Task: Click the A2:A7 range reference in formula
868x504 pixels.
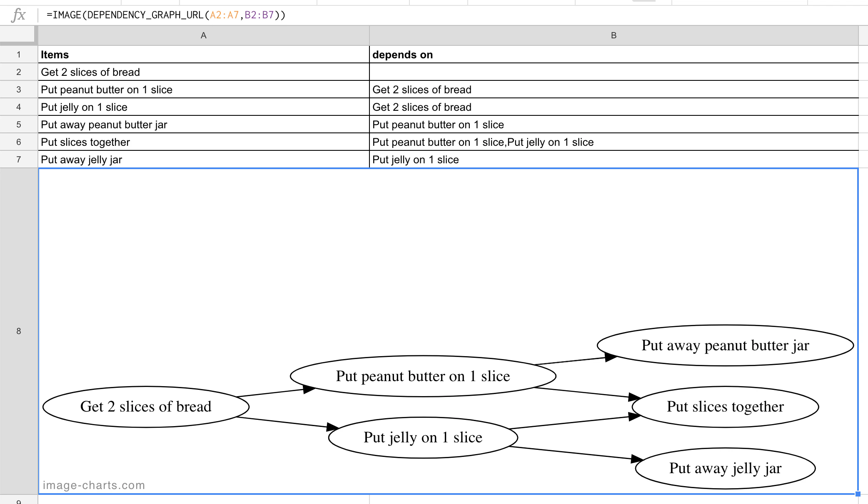Action: tap(224, 15)
